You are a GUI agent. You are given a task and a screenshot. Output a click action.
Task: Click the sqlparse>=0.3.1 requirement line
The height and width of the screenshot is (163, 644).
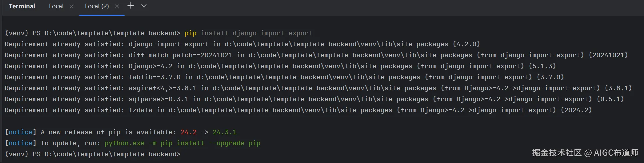(x=314, y=99)
